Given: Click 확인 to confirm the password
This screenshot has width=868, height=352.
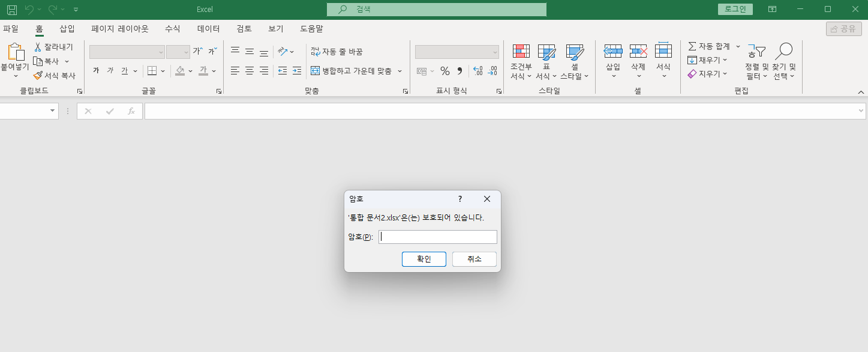Looking at the screenshot, I should [424, 259].
